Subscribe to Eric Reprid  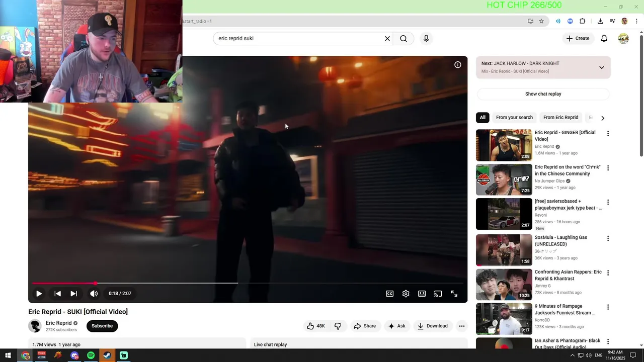[x=102, y=326]
